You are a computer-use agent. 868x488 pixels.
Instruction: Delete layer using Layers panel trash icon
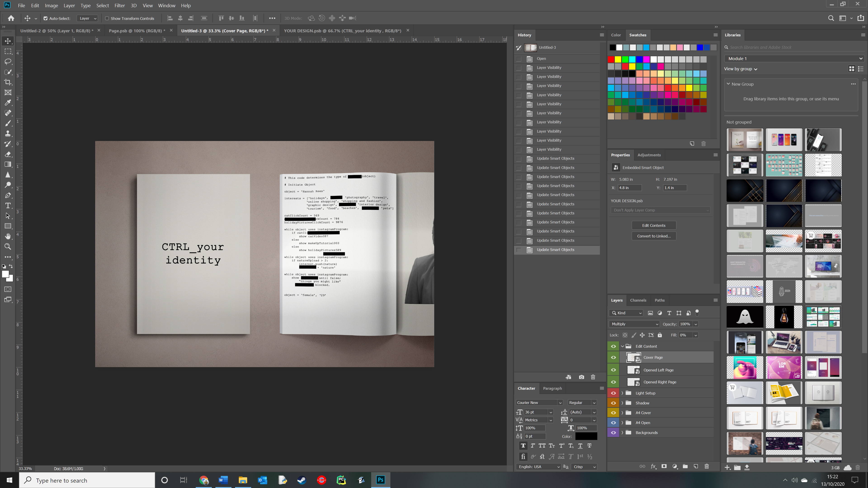[x=707, y=467]
